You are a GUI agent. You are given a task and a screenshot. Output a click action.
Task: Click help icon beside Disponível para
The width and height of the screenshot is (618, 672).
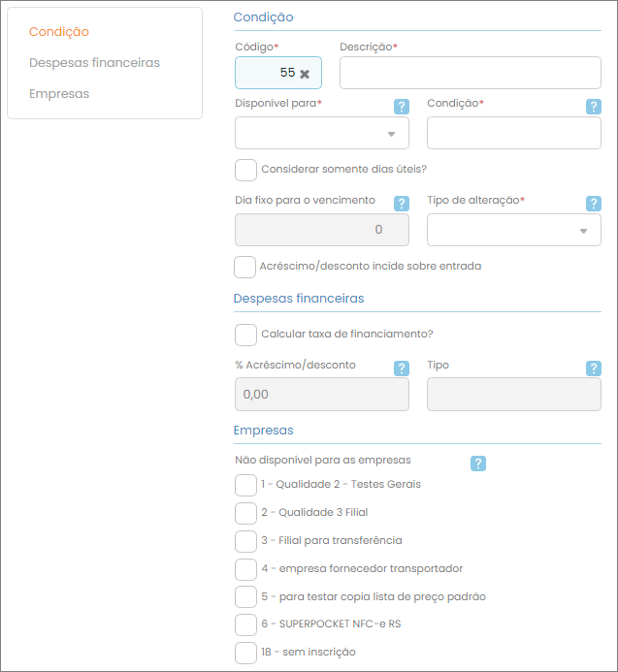coord(401,107)
